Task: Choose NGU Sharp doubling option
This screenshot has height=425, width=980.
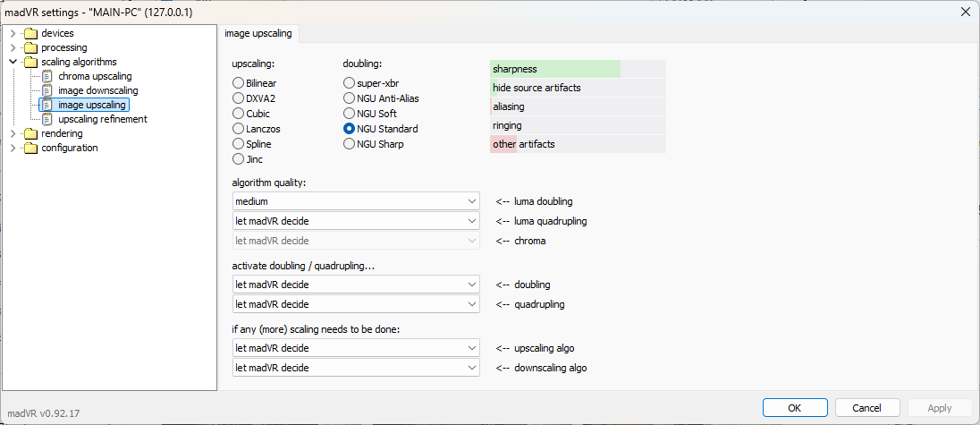Action: point(350,144)
